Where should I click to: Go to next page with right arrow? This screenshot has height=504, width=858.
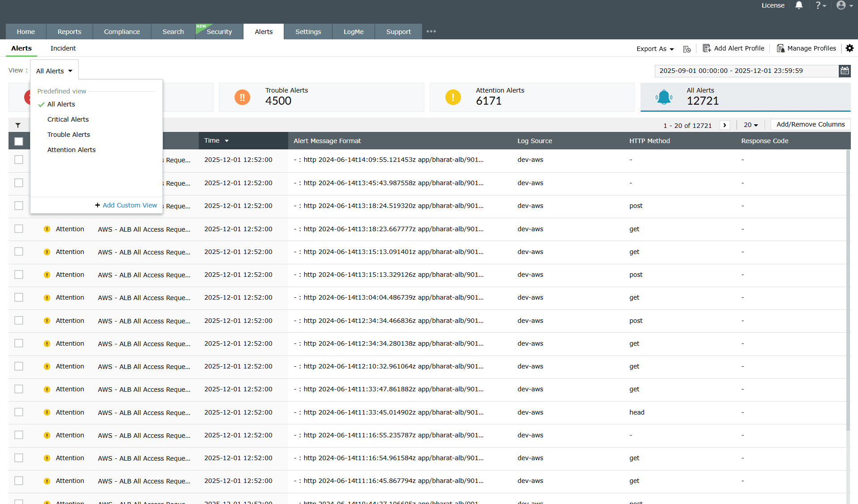coord(725,125)
